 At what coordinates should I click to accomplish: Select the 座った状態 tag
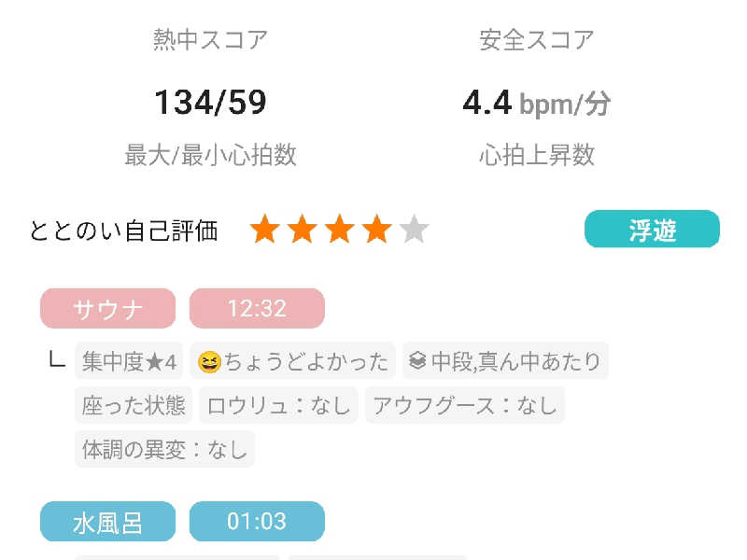coord(134,405)
